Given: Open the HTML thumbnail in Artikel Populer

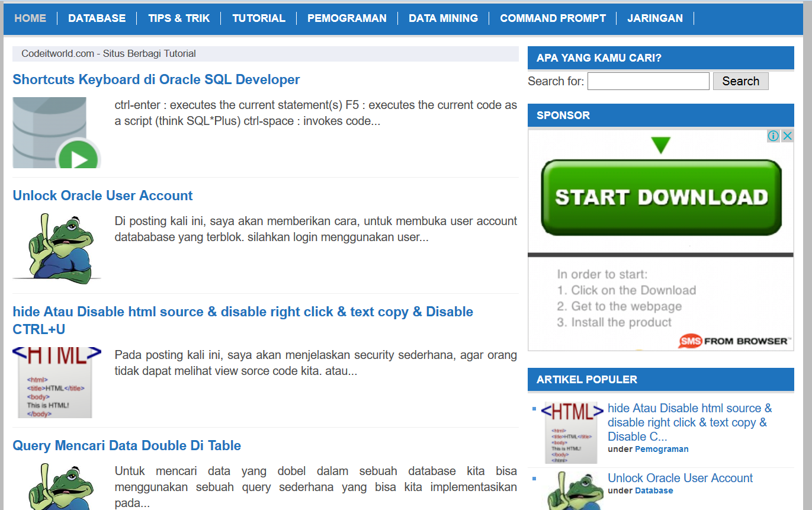Looking at the screenshot, I should 572,432.
